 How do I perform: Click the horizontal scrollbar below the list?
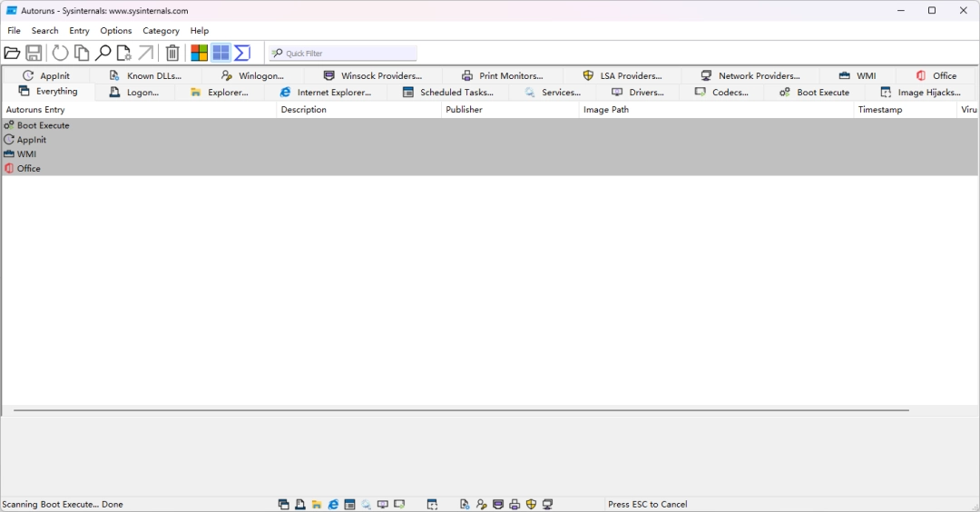(461, 410)
